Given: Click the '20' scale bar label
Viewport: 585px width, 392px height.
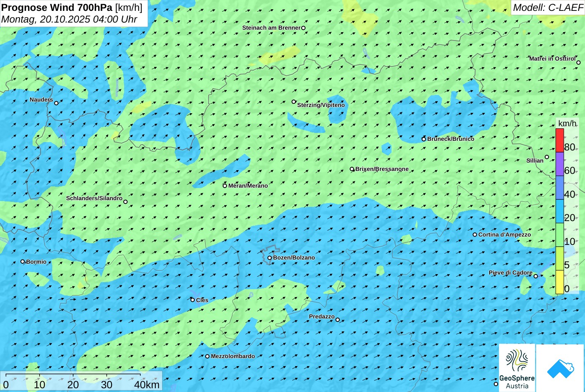Looking at the screenshot, I should pyautogui.click(x=73, y=385).
